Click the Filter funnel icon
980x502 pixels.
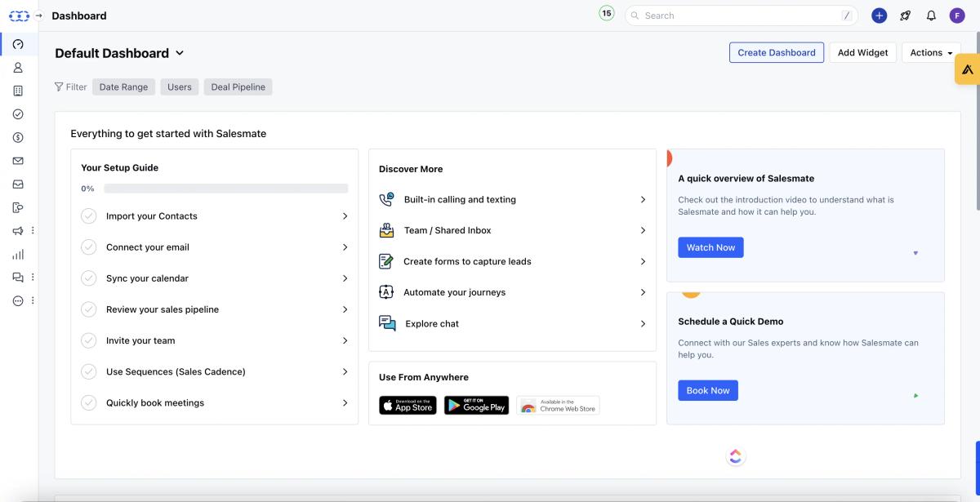59,87
